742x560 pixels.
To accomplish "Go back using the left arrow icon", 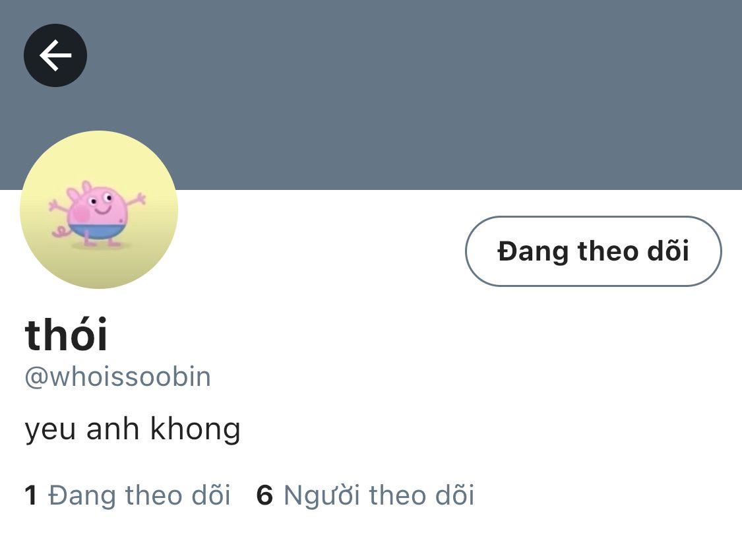I will tap(55, 55).
